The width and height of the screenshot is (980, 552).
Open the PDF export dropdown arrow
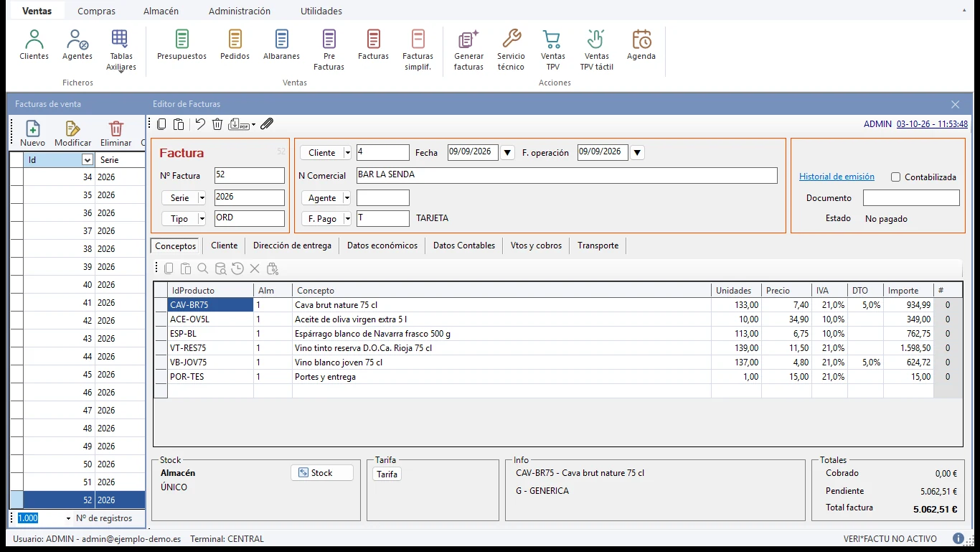(254, 125)
